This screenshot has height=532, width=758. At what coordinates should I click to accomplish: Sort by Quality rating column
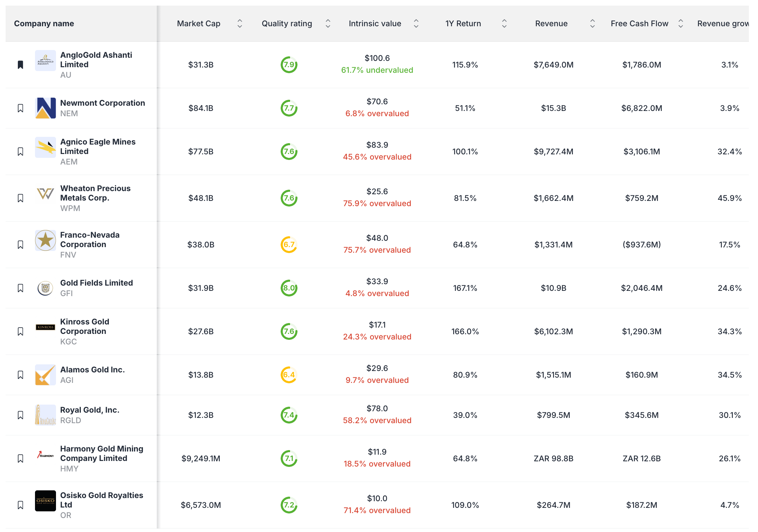point(328,23)
